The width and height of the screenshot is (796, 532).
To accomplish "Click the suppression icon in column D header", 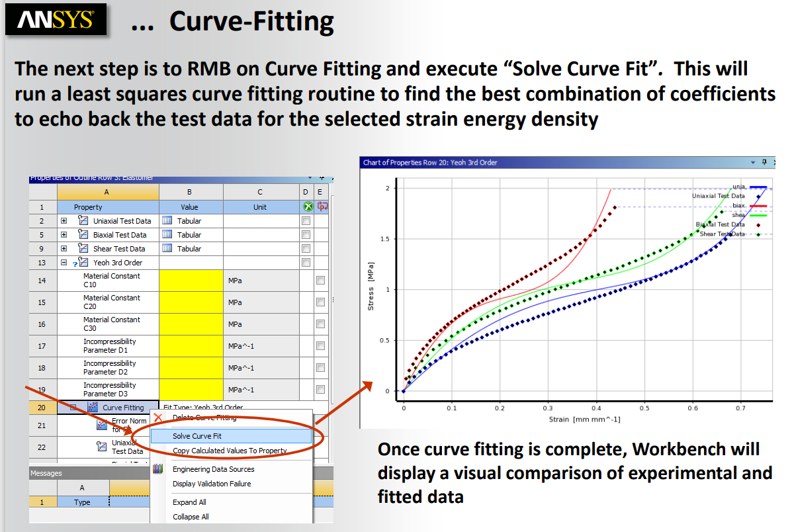I will (x=308, y=207).
